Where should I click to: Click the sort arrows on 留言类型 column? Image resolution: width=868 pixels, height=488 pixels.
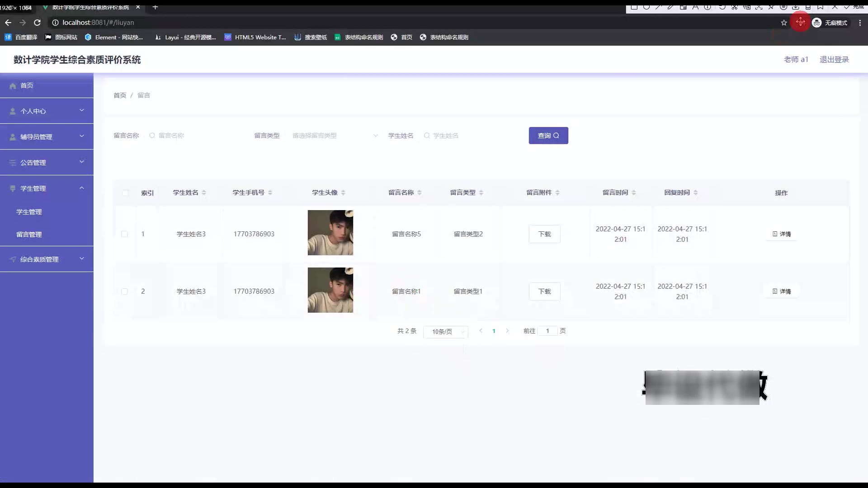[481, 193]
